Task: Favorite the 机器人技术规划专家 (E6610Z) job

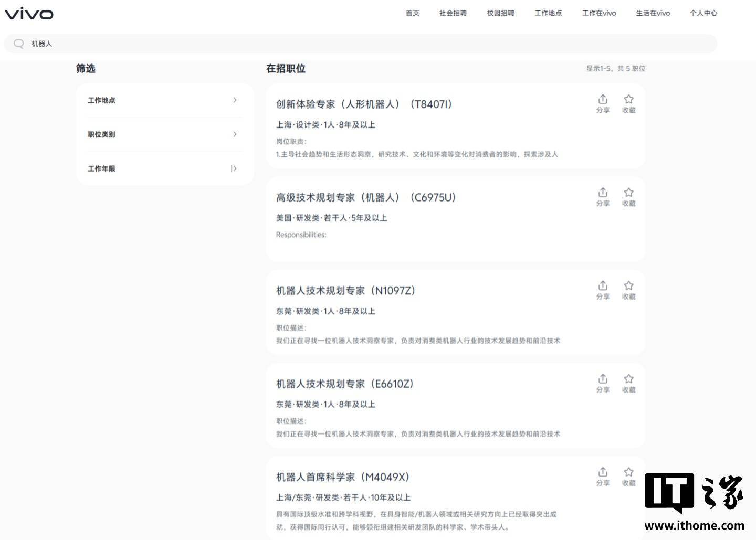Action: [x=628, y=383]
